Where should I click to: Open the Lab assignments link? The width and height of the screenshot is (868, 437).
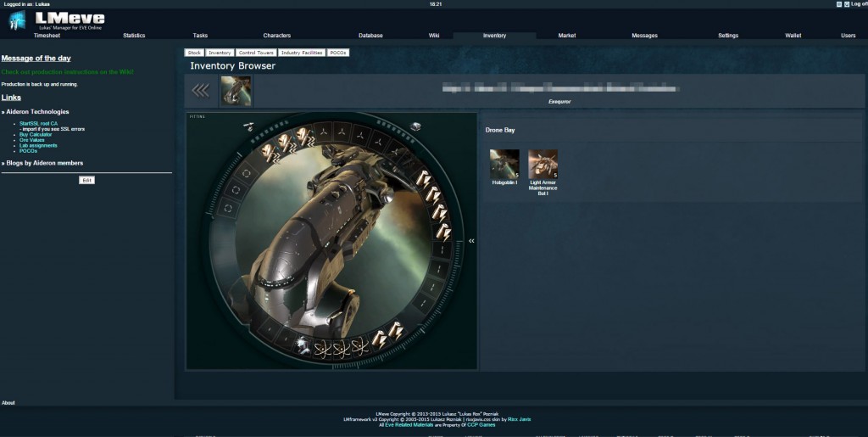[38, 146]
